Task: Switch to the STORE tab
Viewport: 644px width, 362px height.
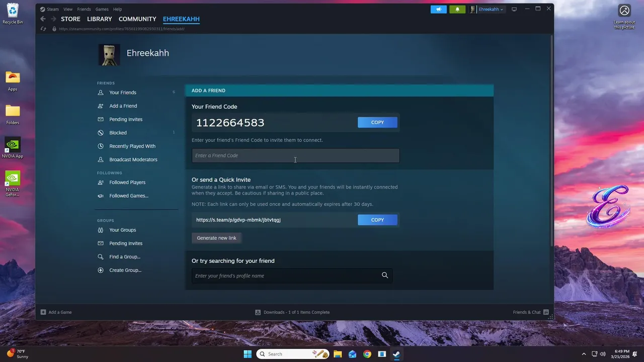Action: click(70, 19)
